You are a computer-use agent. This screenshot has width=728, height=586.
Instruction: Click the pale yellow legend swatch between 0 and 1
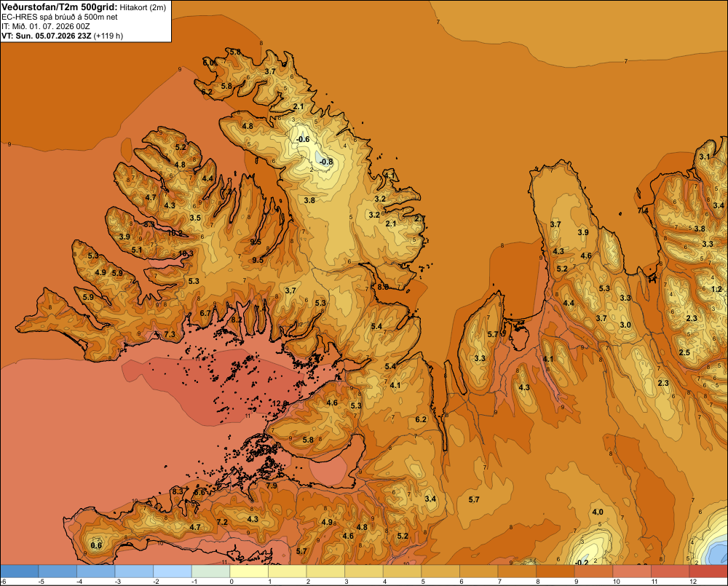point(249,571)
